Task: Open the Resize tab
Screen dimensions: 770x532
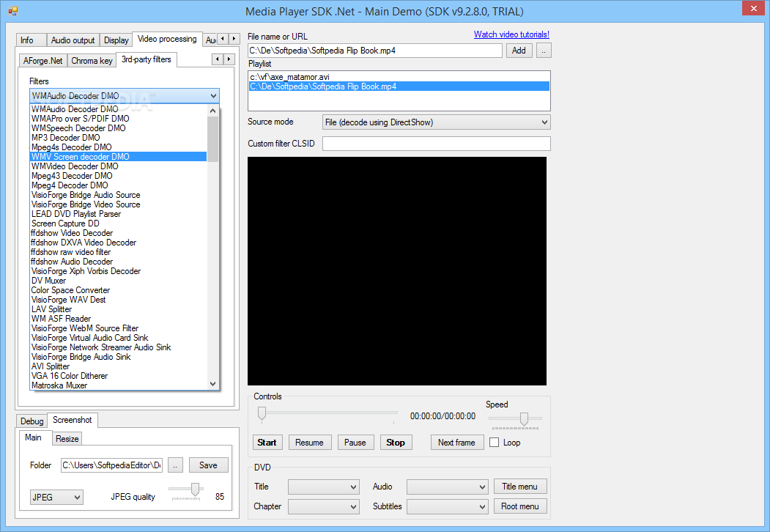Action: pos(67,439)
